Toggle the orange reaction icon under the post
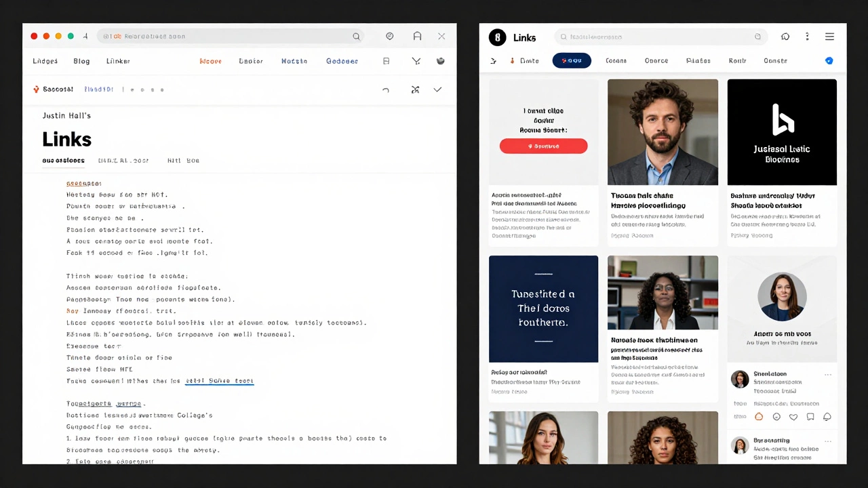The height and width of the screenshot is (488, 868). [x=759, y=417]
